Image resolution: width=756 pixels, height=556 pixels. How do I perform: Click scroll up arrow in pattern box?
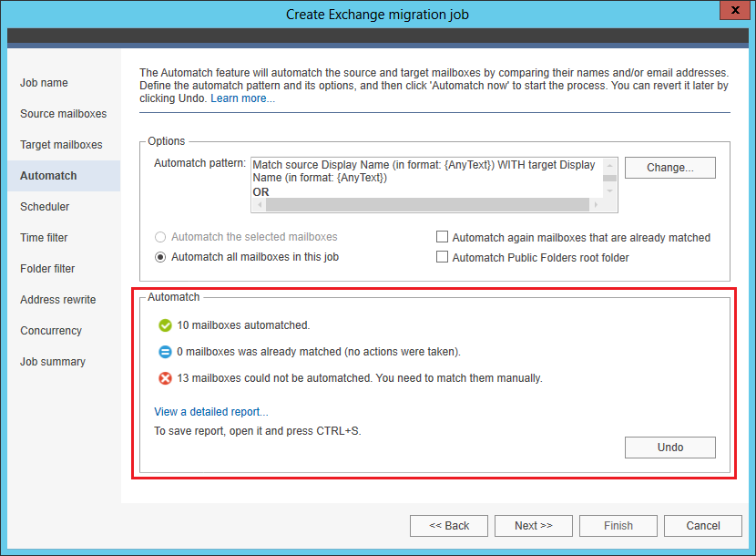610,166
